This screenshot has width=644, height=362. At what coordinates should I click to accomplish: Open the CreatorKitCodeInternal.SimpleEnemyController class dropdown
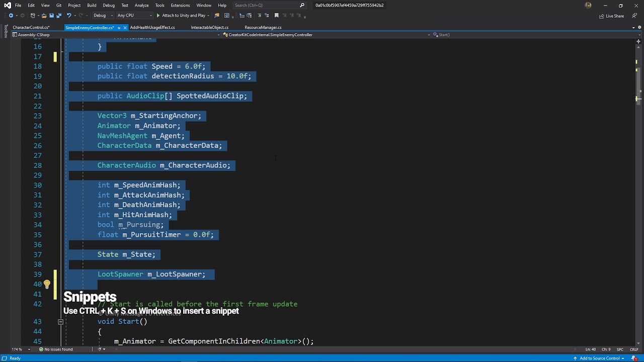(326, 35)
